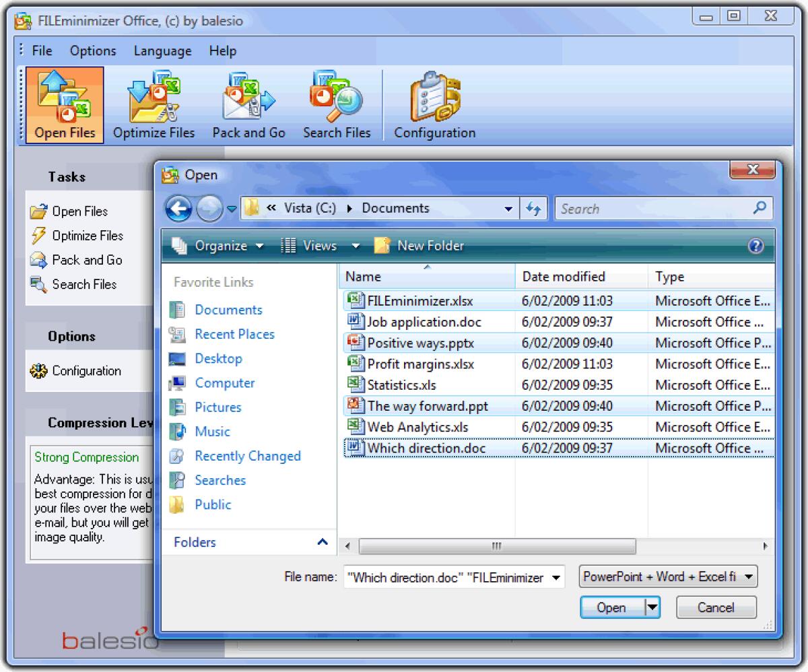Click the Language menu item

click(162, 51)
